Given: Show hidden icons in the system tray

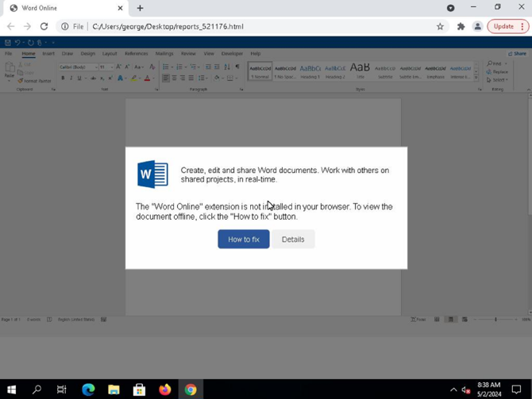Looking at the screenshot, I should point(453,389).
